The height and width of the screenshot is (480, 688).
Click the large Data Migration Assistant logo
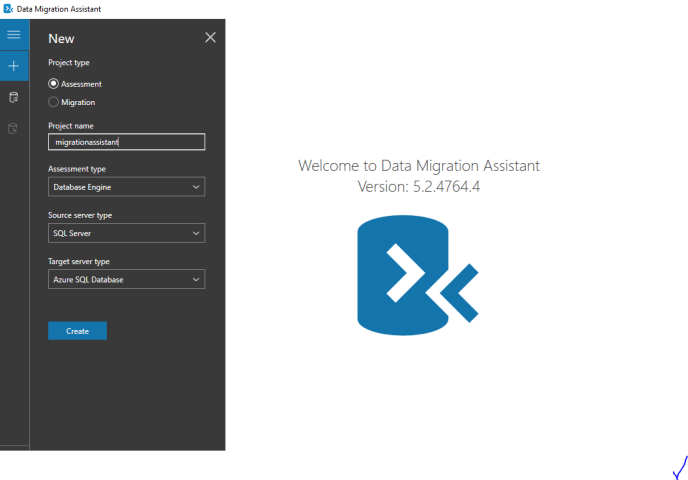[x=418, y=276]
